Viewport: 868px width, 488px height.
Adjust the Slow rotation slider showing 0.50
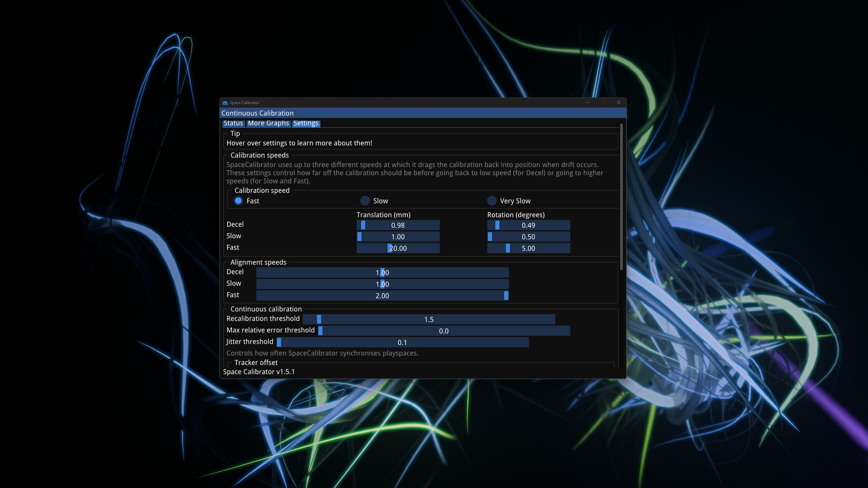528,237
